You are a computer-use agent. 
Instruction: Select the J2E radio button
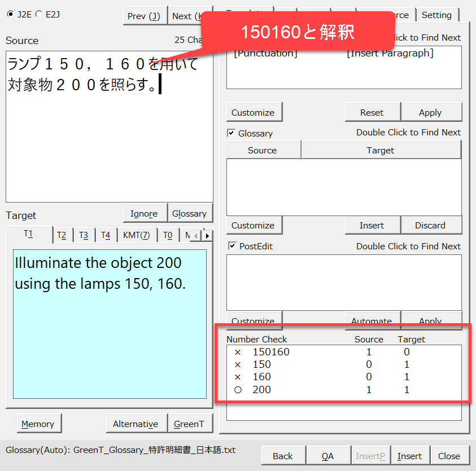point(10,15)
